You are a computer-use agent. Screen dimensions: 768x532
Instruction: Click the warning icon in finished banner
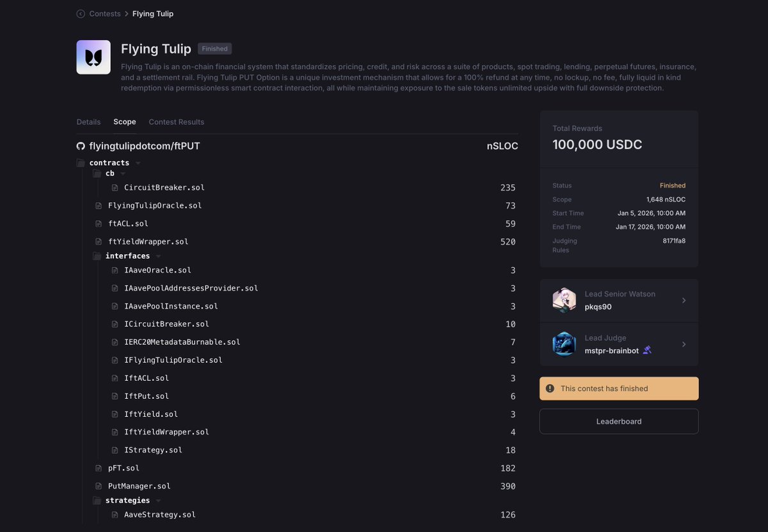pos(550,388)
